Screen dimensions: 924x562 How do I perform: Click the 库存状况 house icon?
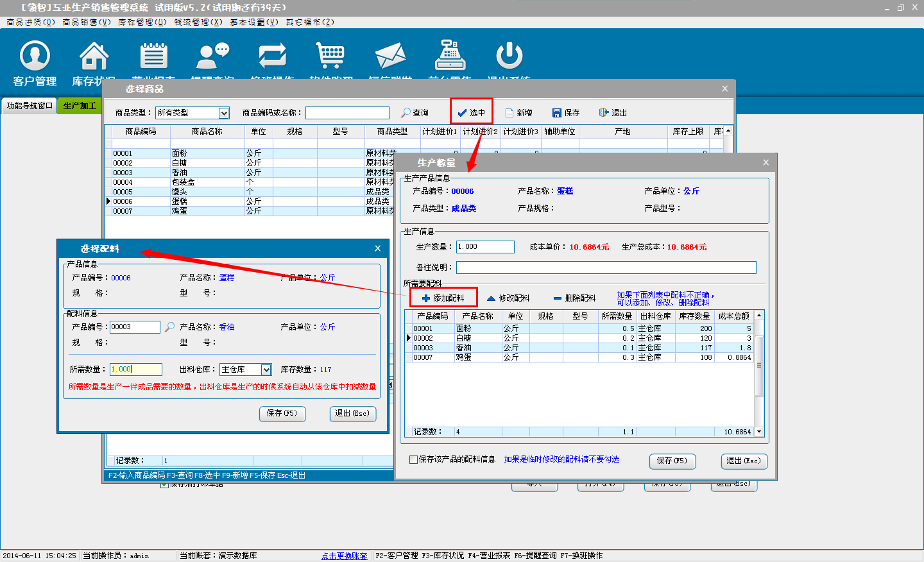(94, 56)
